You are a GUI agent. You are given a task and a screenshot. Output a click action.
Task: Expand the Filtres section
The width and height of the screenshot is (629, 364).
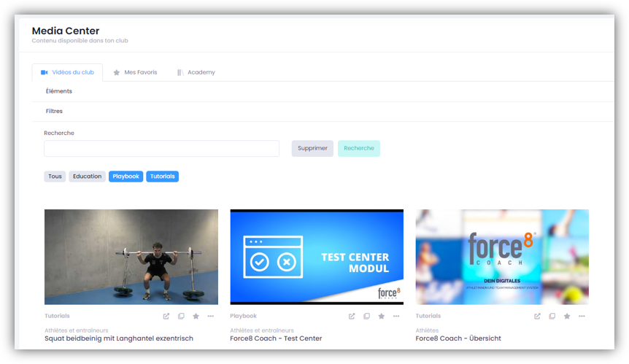pos(55,112)
